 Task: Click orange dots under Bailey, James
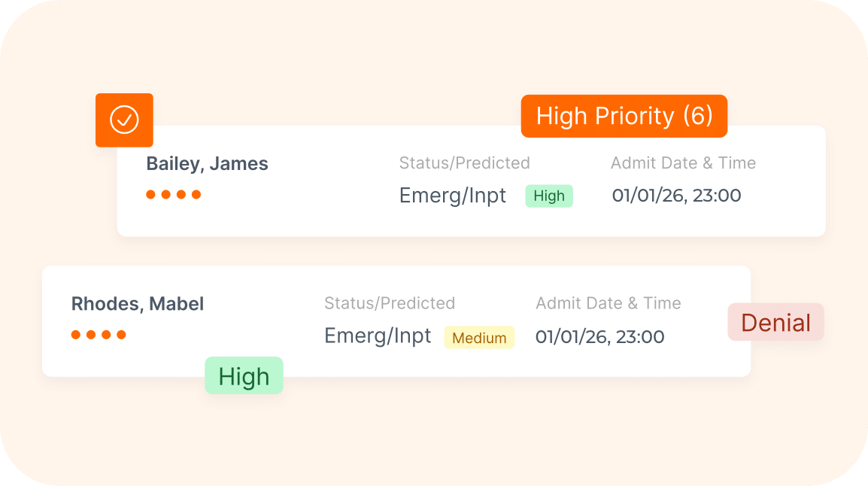coord(173,194)
